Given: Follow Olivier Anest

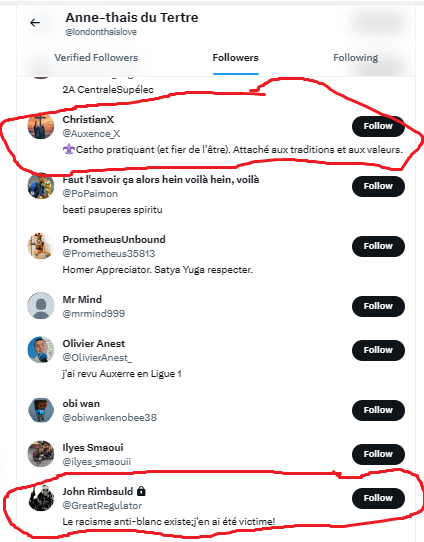Looking at the screenshot, I should [x=378, y=350].
